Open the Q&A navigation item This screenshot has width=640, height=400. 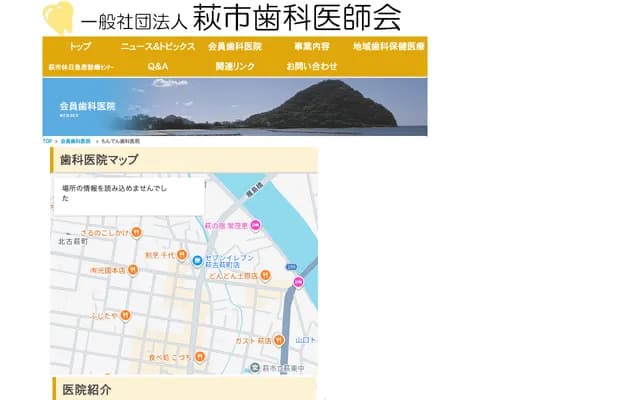tap(157, 66)
